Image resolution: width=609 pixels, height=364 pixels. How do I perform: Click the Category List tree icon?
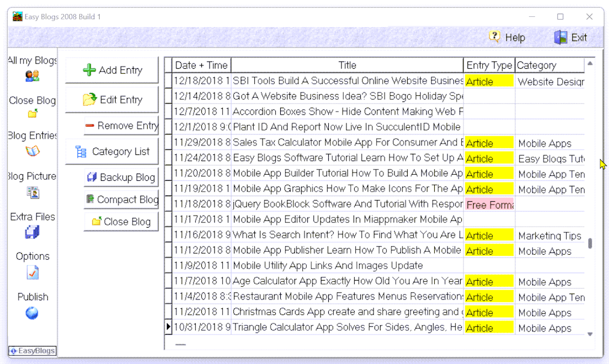81,152
